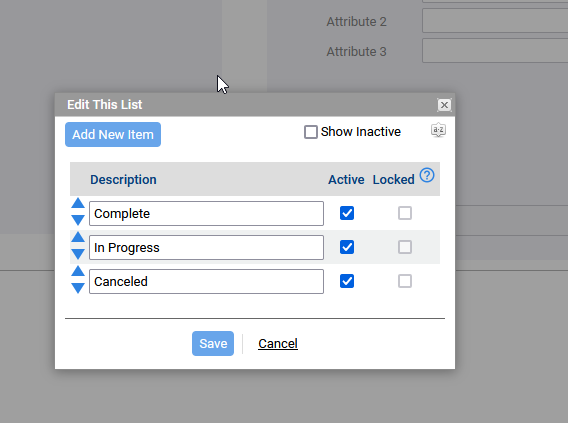
Task: Move In Progress item up
Action: tap(78, 237)
